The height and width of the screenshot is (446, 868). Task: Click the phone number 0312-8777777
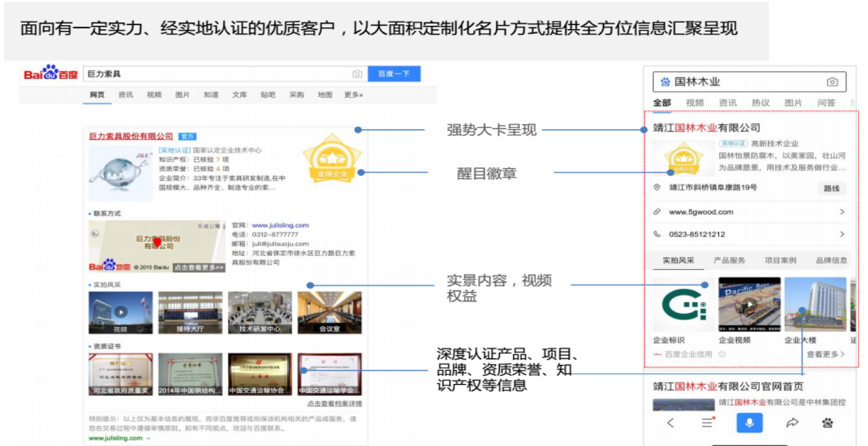click(x=275, y=234)
